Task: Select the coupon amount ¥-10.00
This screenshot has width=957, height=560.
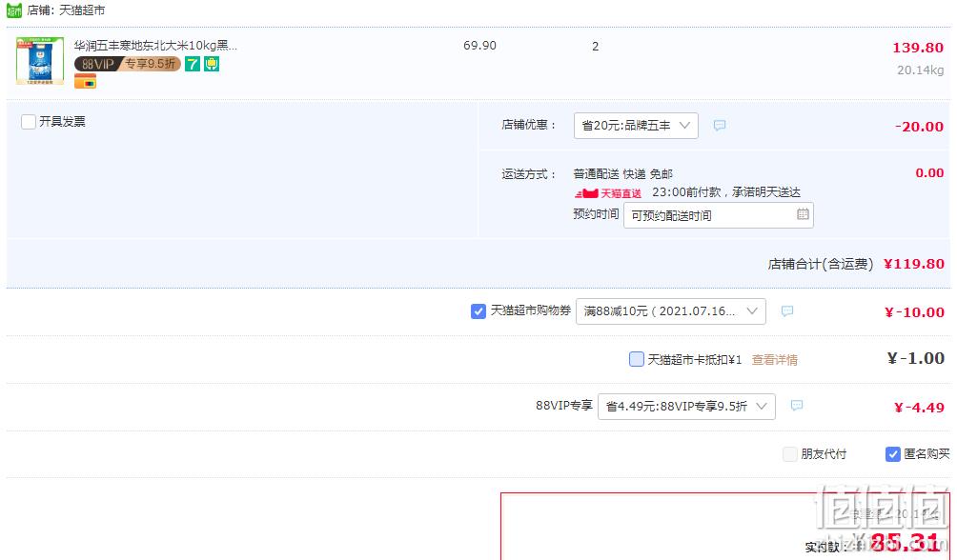Action: [x=914, y=312]
